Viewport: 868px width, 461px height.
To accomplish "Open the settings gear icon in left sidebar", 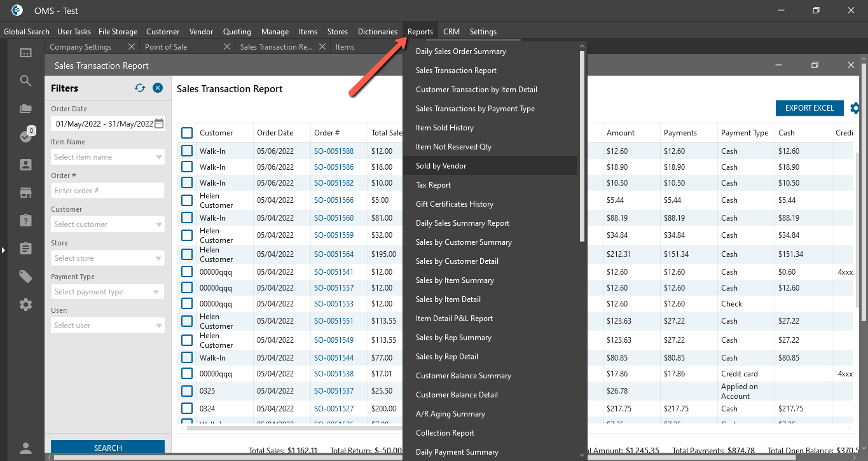I will [x=25, y=305].
